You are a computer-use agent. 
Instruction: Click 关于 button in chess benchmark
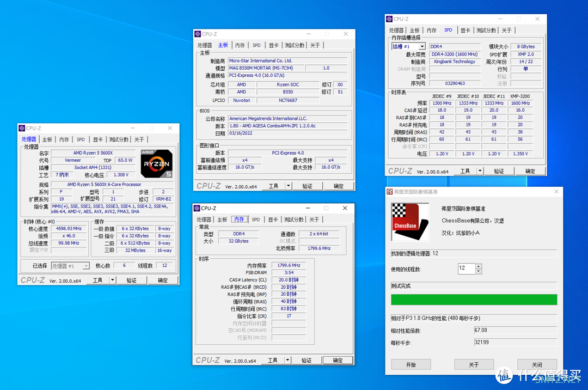coord(474,364)
